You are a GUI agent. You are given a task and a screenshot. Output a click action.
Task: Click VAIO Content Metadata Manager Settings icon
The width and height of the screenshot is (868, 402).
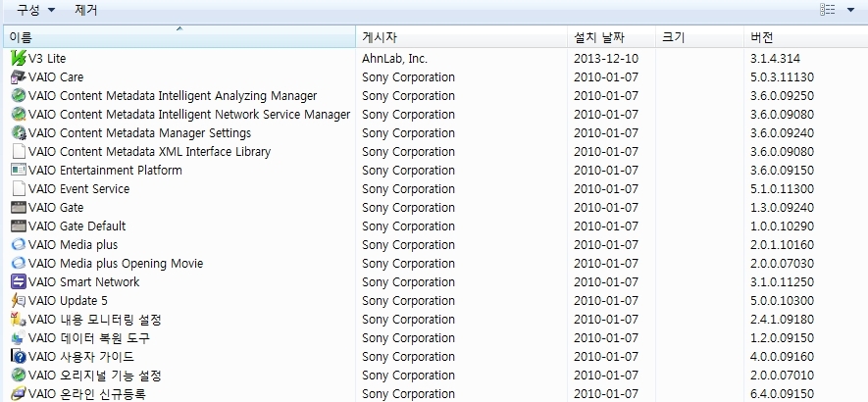[19, 133]
